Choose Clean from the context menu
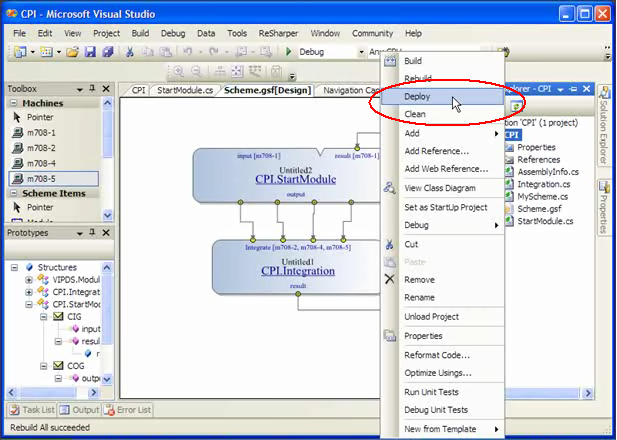Image resolution: width=617 pixels, height=440 pixels. click(442, 114)
